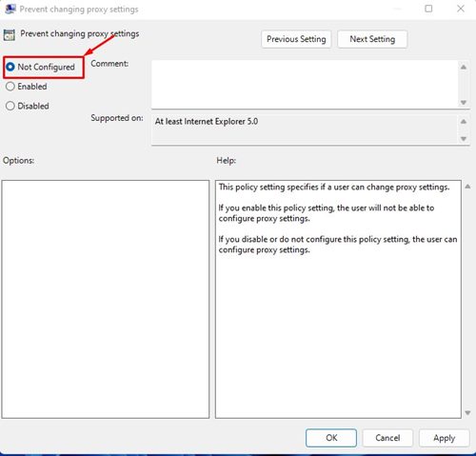Click the Comment box down scroll arrow
This screenshot has height=456, width=476.
pos(464,103)
